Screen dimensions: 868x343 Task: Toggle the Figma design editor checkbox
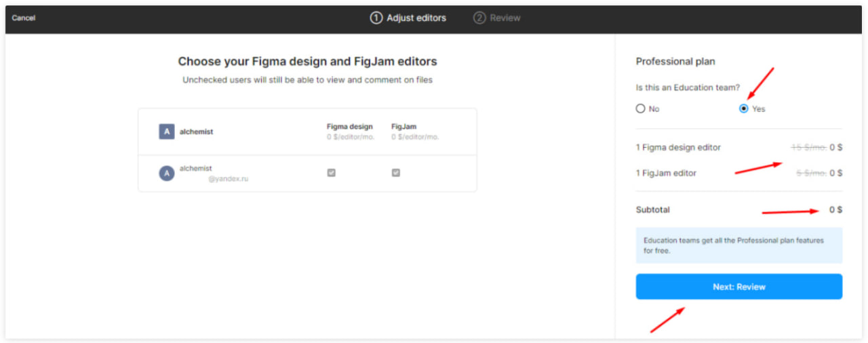point(331,173)
